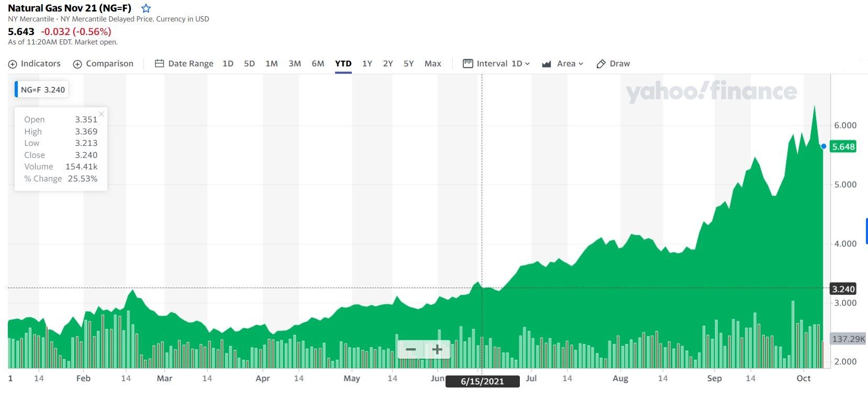Choose the Max time range
Screen dimensions: 868x399
pyautogui.click(x=432, y=63)
